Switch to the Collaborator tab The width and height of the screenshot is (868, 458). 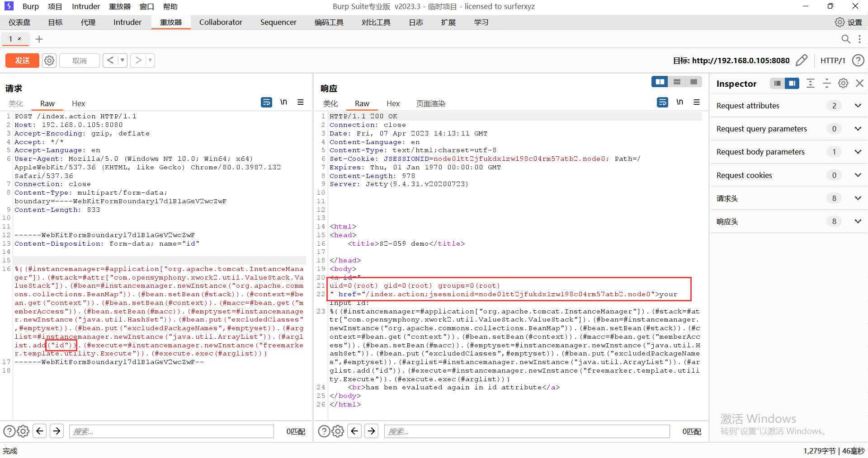click(221, 22)
